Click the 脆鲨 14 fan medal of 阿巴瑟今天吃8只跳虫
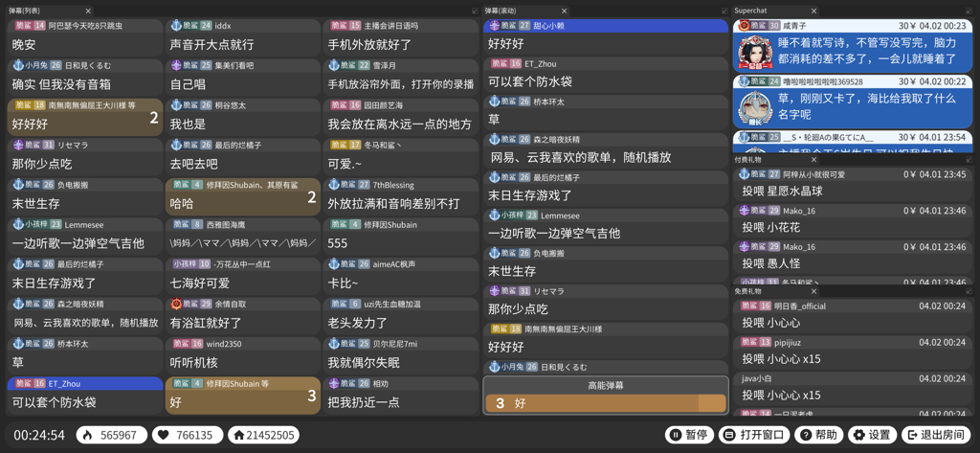The width and height of the screenshot is (980, 453). pyautogui.click(x=30, y=26)
